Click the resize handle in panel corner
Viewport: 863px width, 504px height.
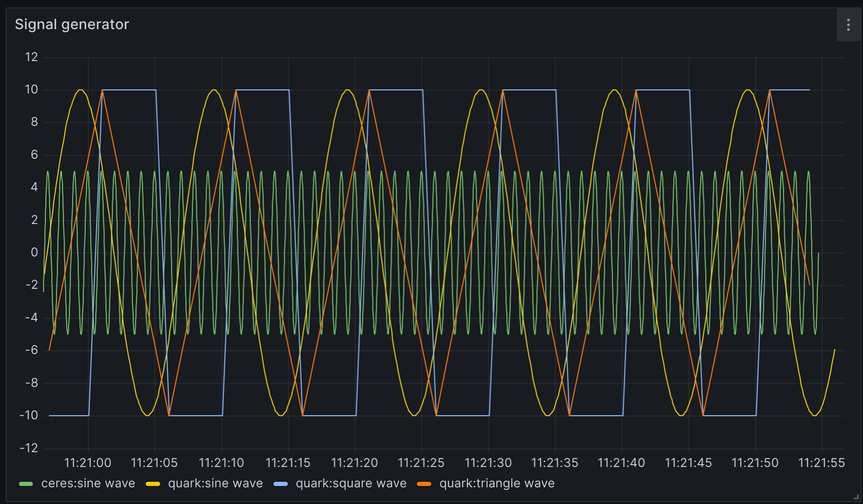[856, 497]
